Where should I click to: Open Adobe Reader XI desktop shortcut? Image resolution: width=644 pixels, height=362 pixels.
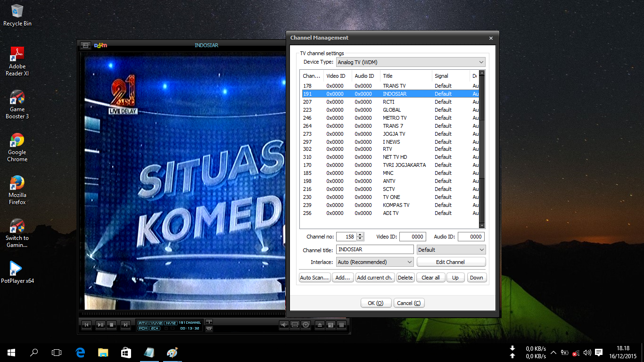tap(17, 61)
